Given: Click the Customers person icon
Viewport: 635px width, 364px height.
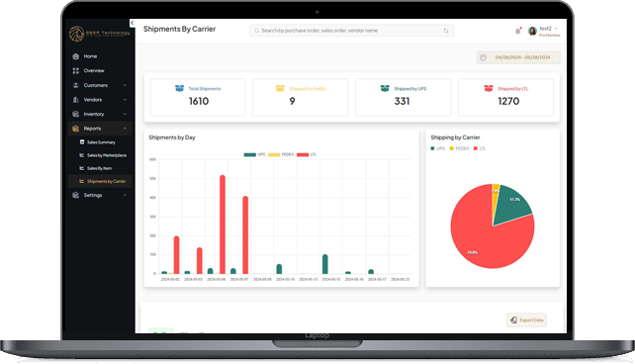Looking at the screenshot, I should click(x=76, y=85).
